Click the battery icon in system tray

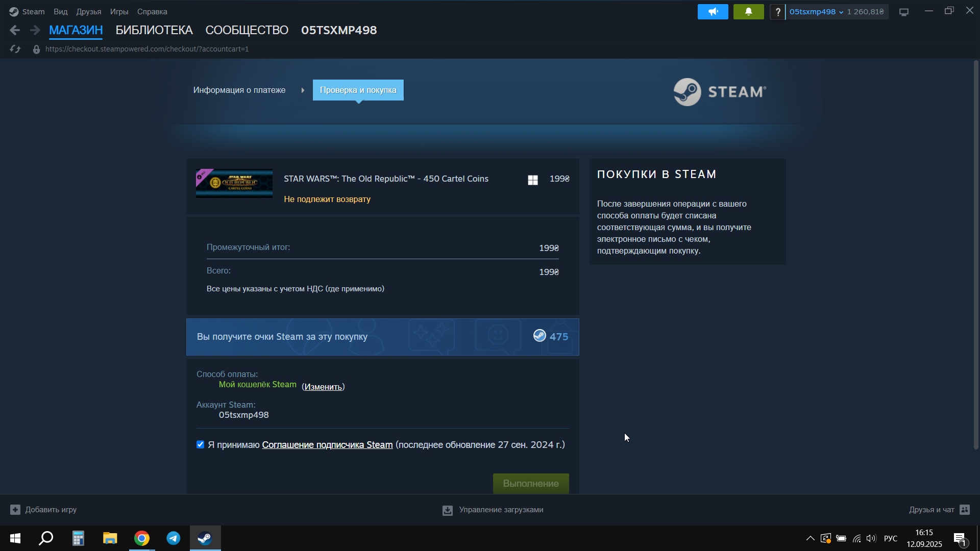[841, 538]
